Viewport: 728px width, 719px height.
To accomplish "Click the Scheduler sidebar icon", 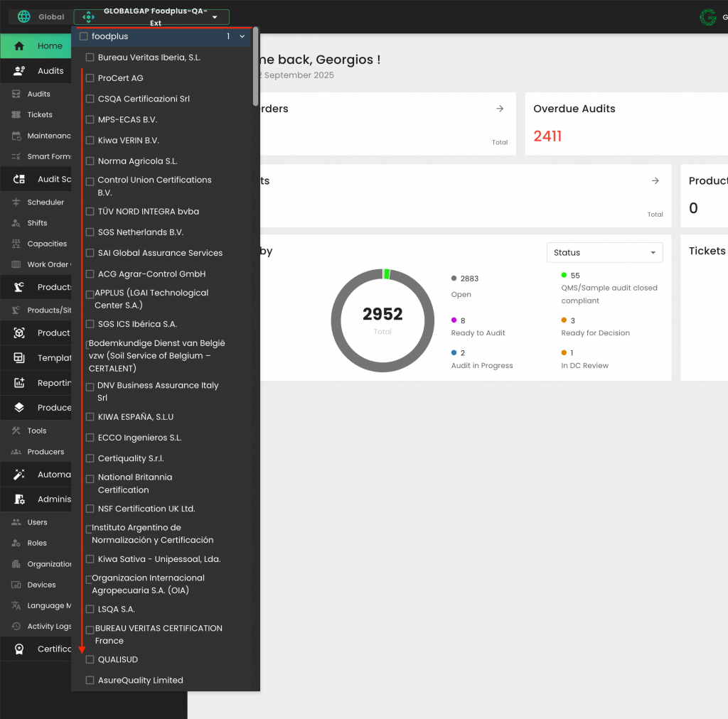I will click(x=16, y=202).
